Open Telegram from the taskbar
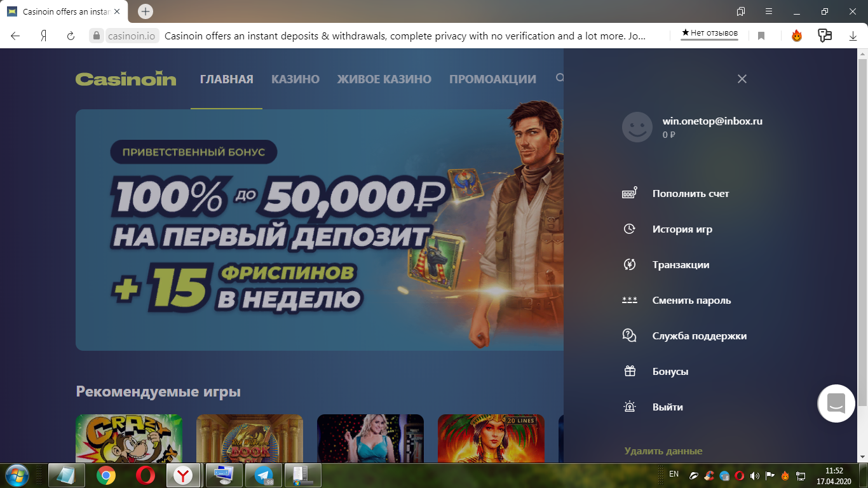 pos(263,475)
